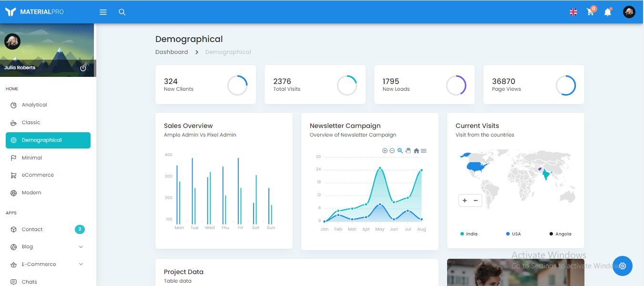The height and width of the screenshot is (286, 644).
Task: Click the Contact badge showing 2
Action: pyautogui.click(x=80, y=230)
